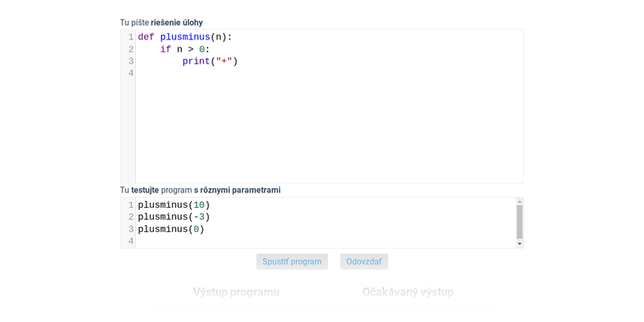Viewport: 644px width, 322px height.
Task: Click scrollbar down arrow in test editor
Action: tap(519, 244)
